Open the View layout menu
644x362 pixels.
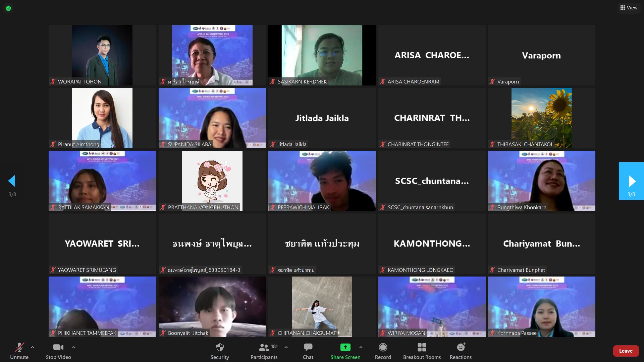629,8
